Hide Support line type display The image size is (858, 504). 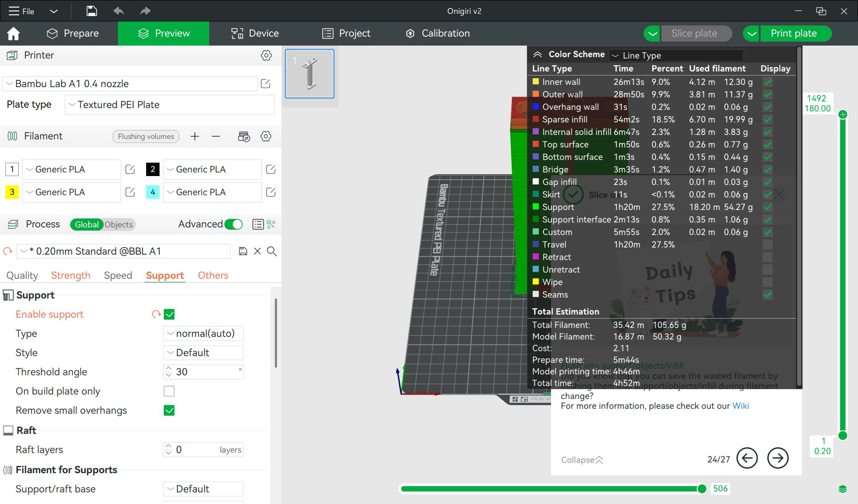click(768, 207)
